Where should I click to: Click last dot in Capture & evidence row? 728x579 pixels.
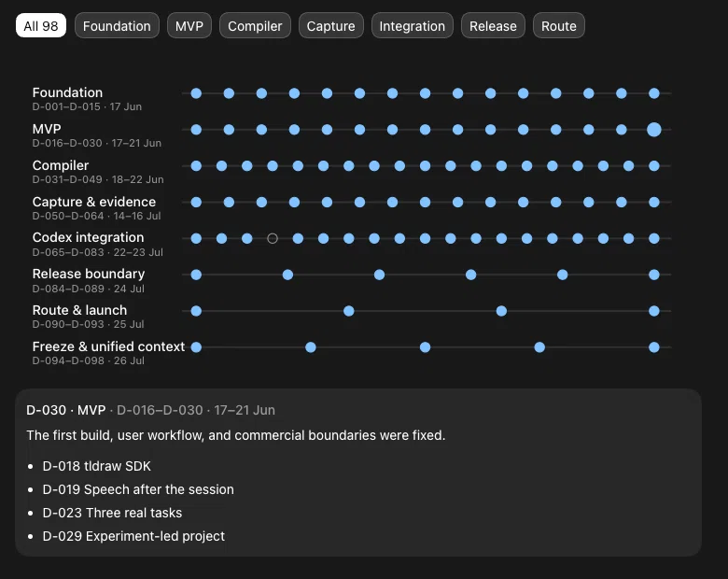(653, 202)
